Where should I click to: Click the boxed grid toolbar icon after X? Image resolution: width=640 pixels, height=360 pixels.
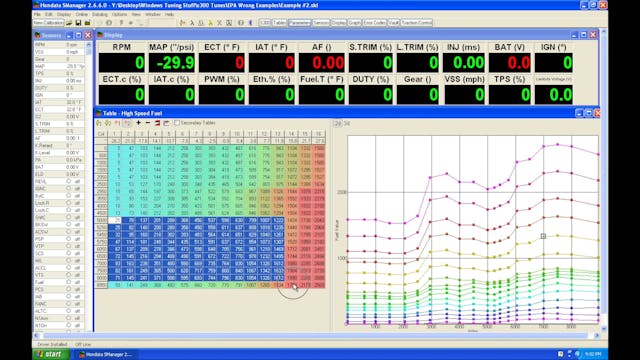229,23
